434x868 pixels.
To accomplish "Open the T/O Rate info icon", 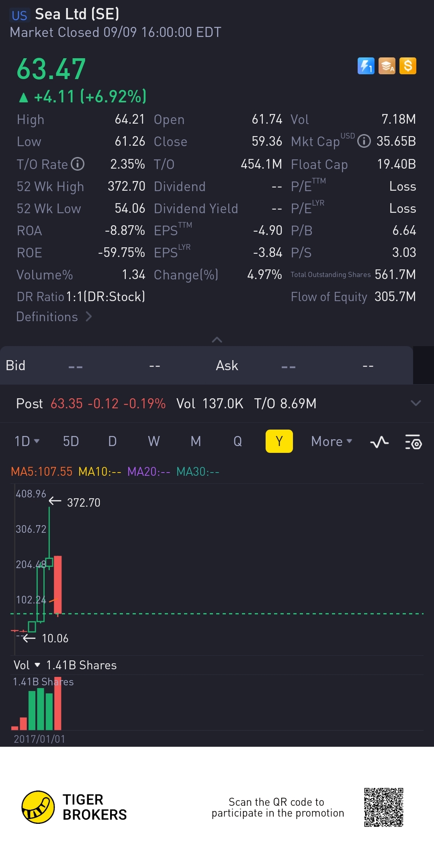I will point(78,164).
